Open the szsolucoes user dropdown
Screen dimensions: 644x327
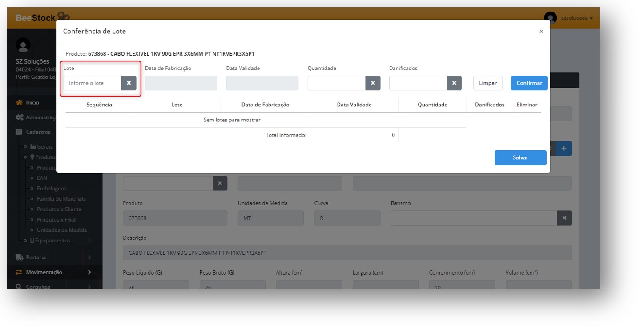tap(577, 18)
